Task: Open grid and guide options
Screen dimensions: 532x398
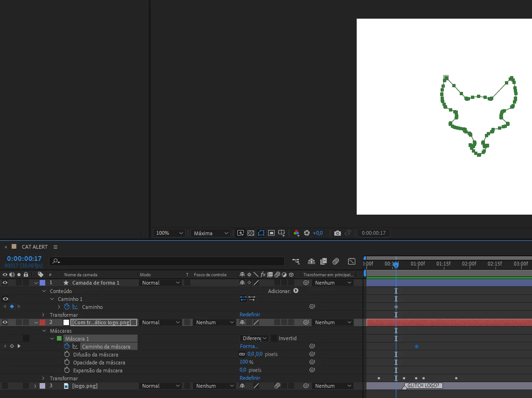Action: coord(281,233)
